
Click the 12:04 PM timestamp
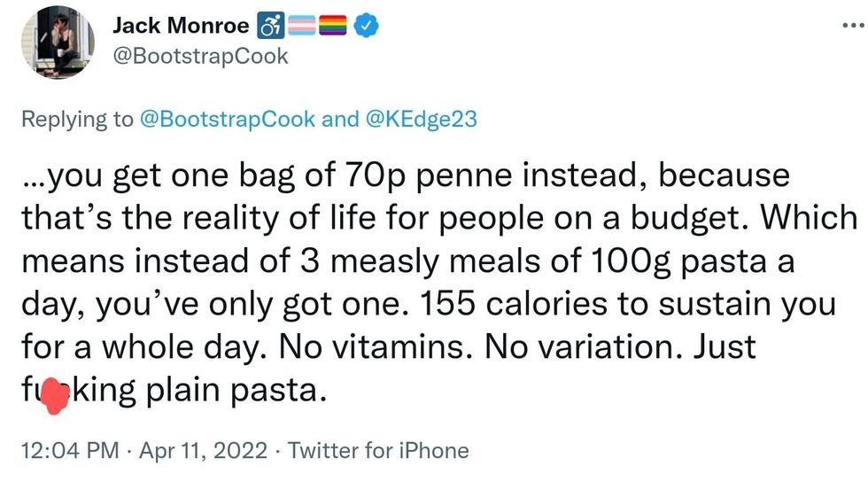pyautogui.click(x=69, y=450)
